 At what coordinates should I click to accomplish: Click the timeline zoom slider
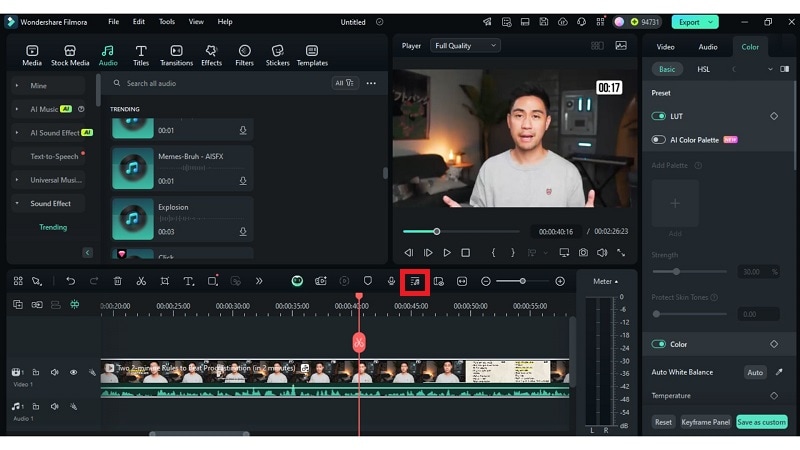(522, 281)
